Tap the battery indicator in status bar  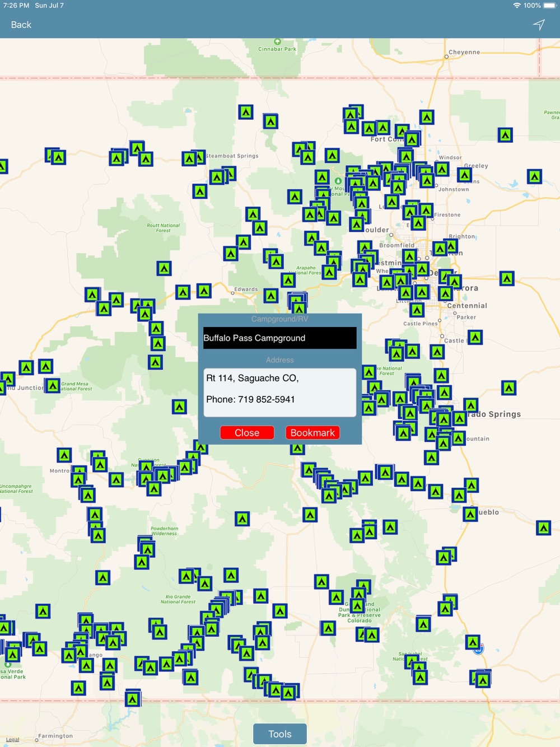point(550,5)
